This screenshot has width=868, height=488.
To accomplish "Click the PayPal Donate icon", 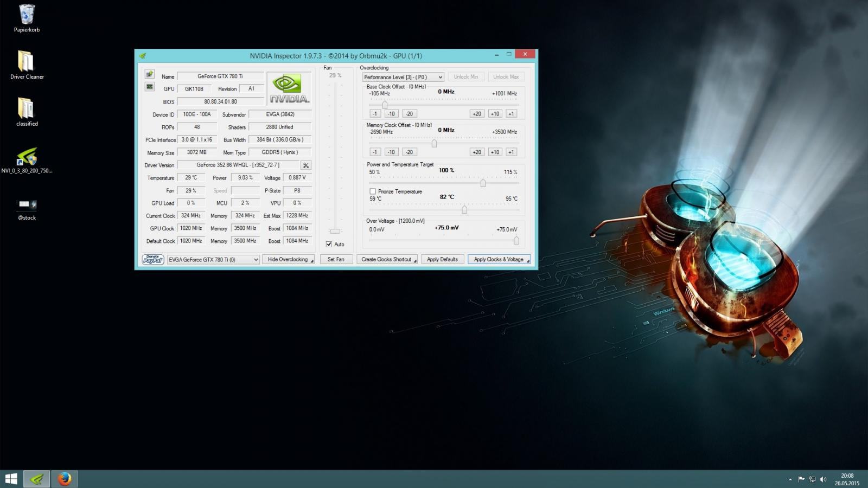I will pyautogui.click(x=153, y=260).
